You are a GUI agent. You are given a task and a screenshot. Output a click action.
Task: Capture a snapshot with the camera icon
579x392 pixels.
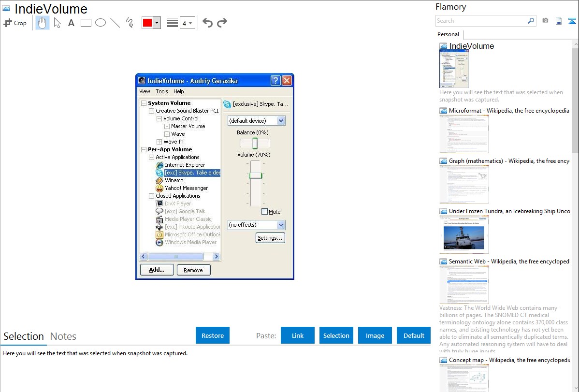pos(545,21)
